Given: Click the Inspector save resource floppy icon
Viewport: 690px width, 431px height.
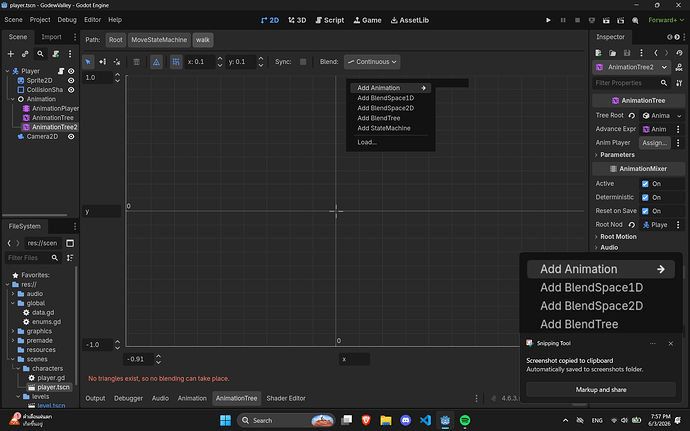Looking at the screenshot, I should click(x=627, y=53).
